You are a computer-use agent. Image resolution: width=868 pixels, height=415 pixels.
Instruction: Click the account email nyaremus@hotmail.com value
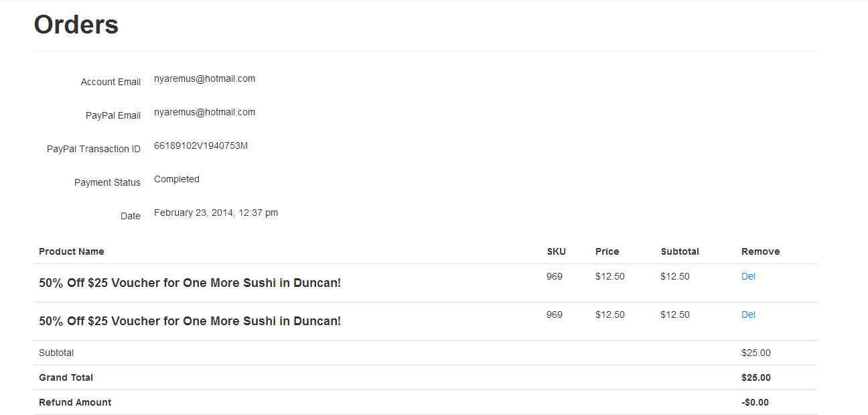(x=204, y=78)
